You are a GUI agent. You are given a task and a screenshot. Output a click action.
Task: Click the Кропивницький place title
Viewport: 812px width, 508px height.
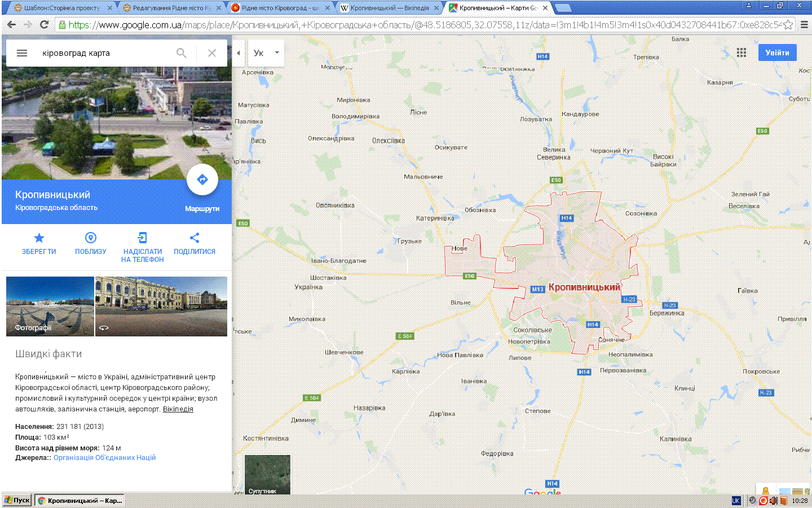tap(52, 195)
